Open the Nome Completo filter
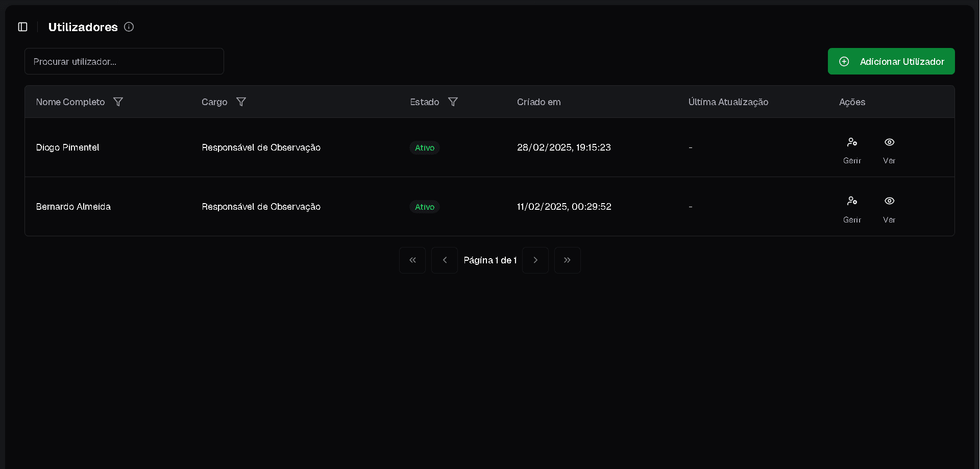This screenshot has height=469, width=980. click(x=118, y=102)
